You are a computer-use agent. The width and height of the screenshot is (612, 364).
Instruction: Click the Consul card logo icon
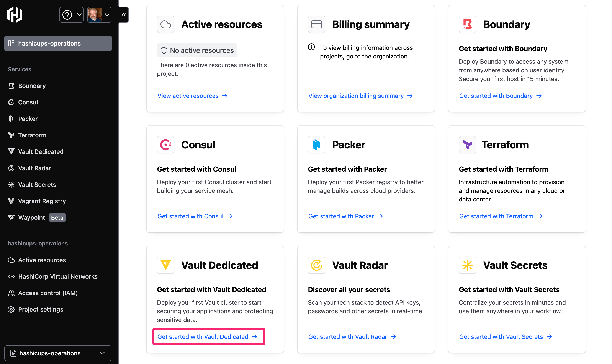(x=165, y=145)
